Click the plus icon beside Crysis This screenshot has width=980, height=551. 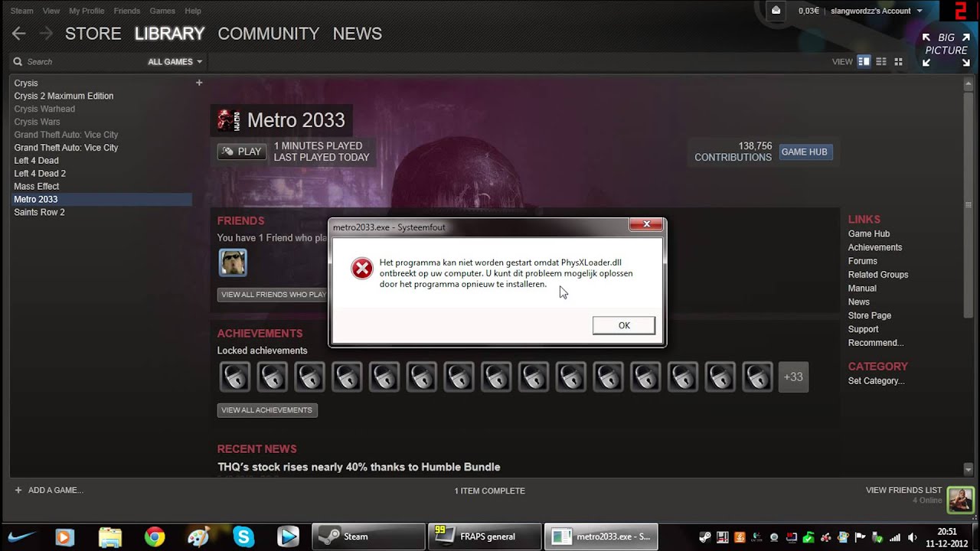point(199,83)
